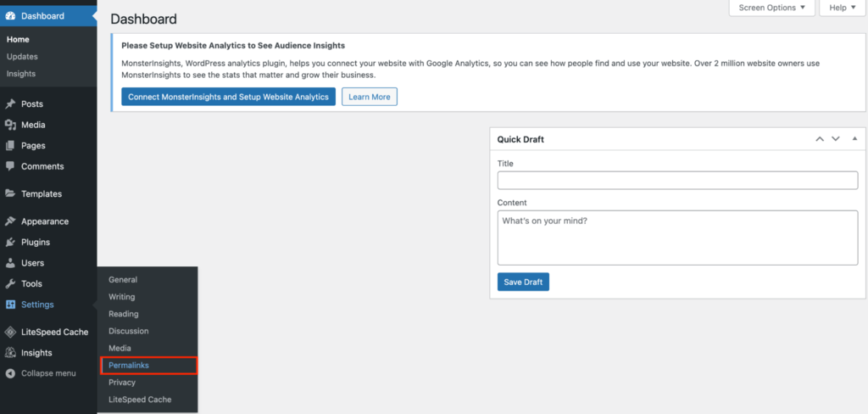
Task: Click the Comments speech bubble icon
Action: 10,166
